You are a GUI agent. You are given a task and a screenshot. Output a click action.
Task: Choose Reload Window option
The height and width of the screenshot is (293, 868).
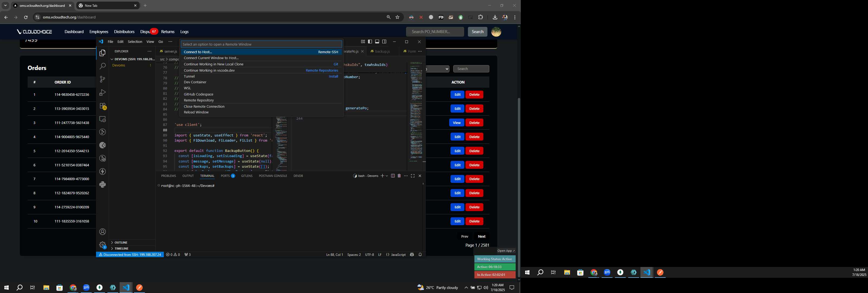(x=261, y=112)
